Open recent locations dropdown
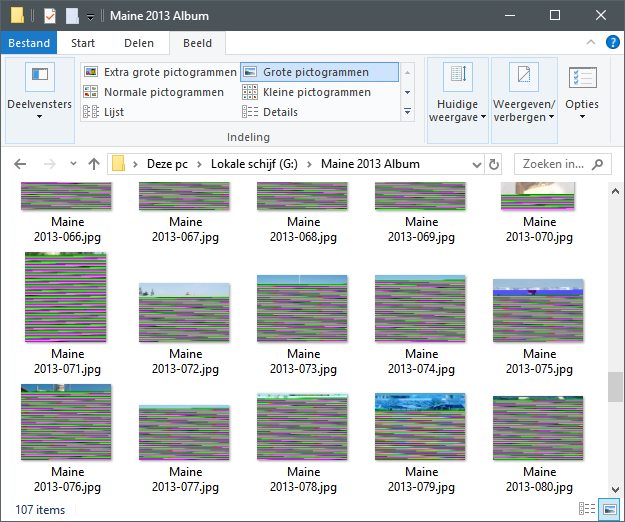The height and width of the screenshot is (522, 625). tap(73, 163)
